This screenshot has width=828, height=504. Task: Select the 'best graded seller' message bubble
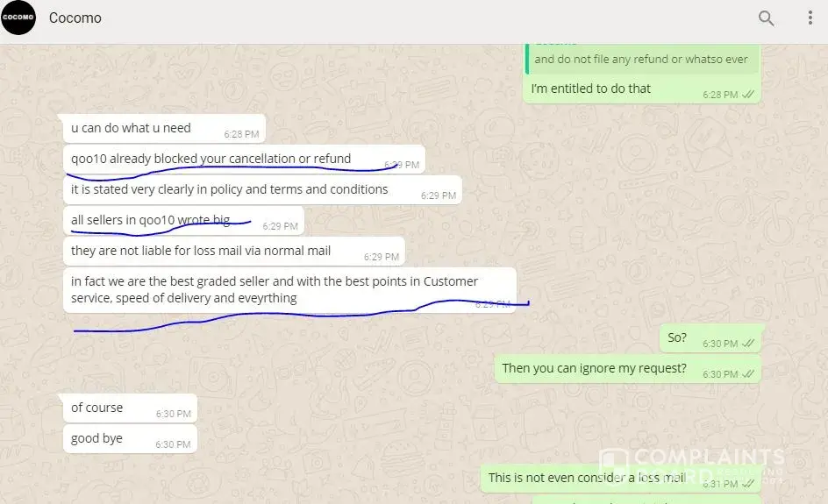click(289, 290)
